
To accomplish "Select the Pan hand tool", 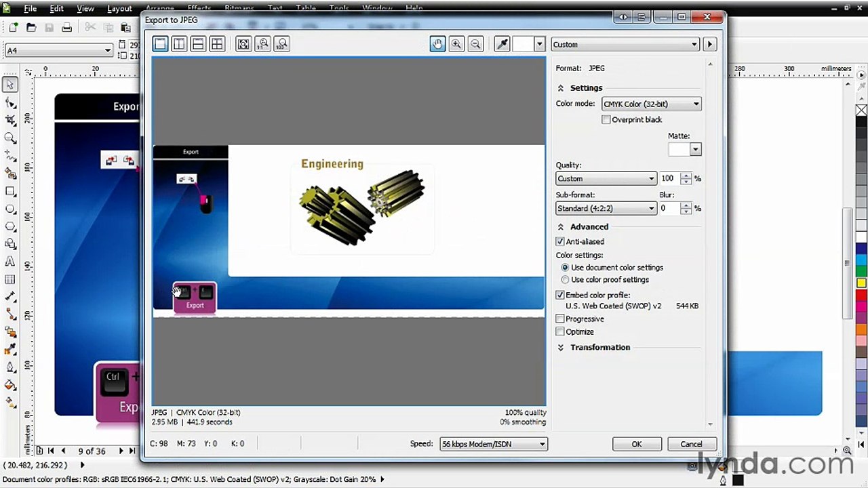I will [437, 44].
